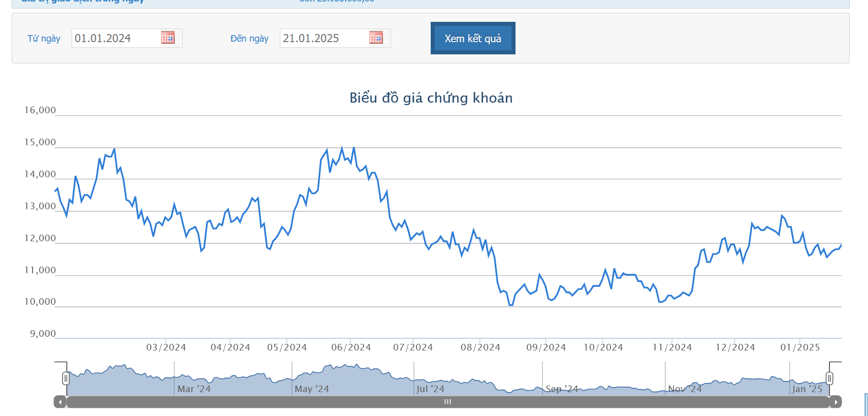Click Jan '25 in the navigator
Viewport: 868px width, 416px height.
[807, 389]
